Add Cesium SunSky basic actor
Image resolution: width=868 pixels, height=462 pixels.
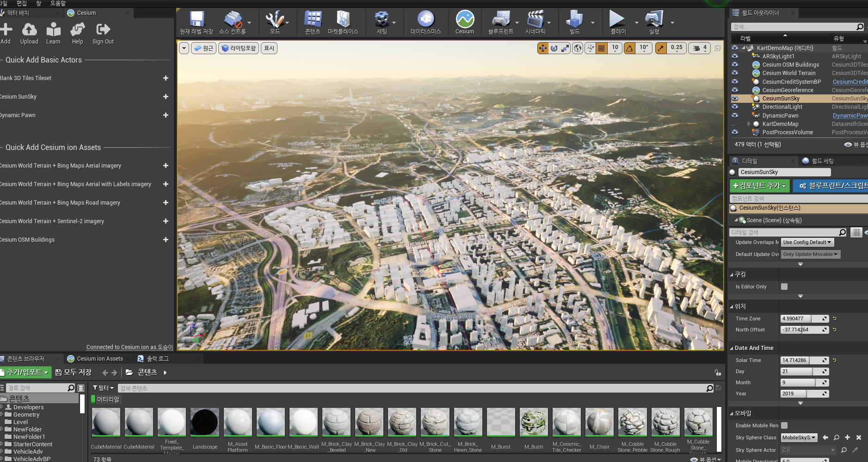tap(166, 97)
